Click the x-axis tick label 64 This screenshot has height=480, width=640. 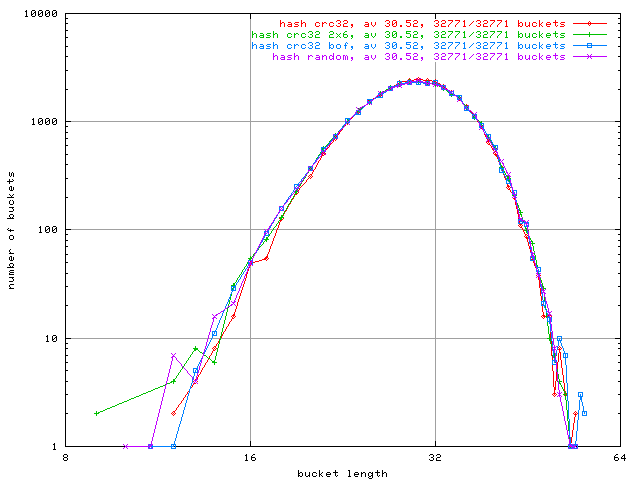pos(620,458)
